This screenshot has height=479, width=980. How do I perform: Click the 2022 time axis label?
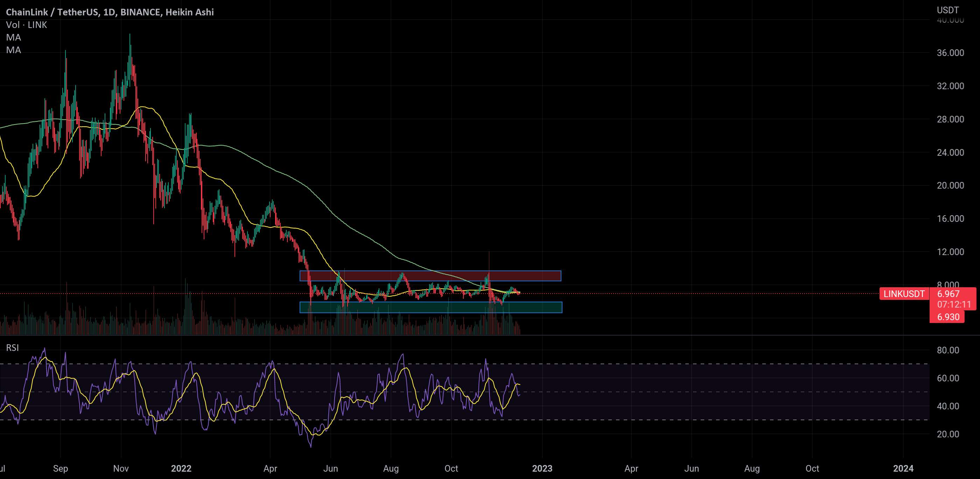pyautogui.click(x=181, y=469)
